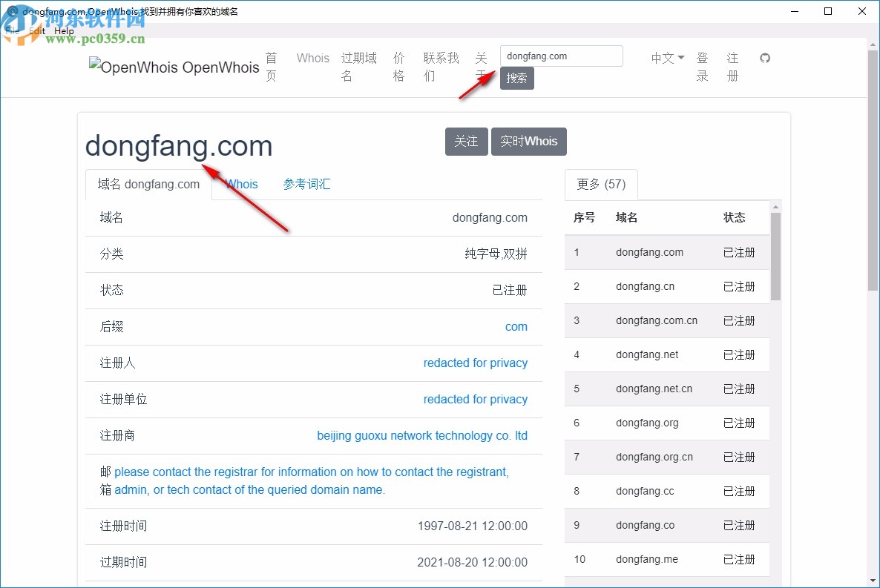Viewport: 880px width, 588px height.
Task: Select dongfang.cn in the list
Action: [667, 287]
